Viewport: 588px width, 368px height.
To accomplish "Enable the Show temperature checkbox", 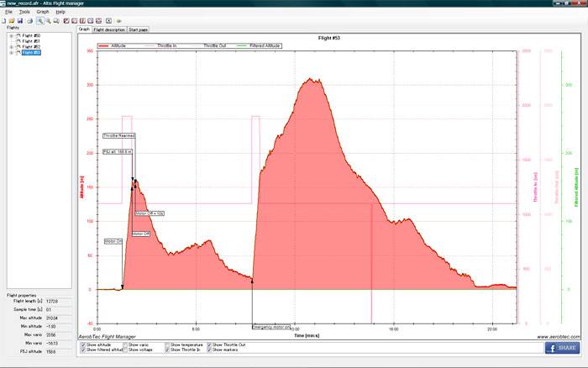I will pos(167,344).
